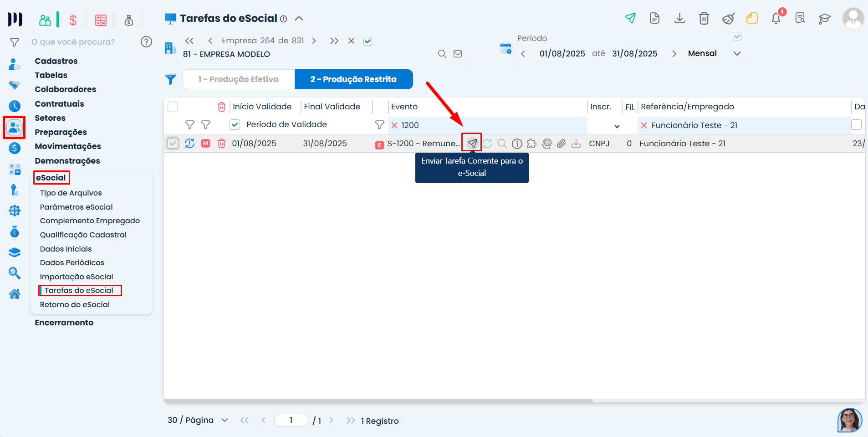Delete the S-1200 row with trash icon
This screenshot has width=868, height=437.
click(x=222, y=144)
